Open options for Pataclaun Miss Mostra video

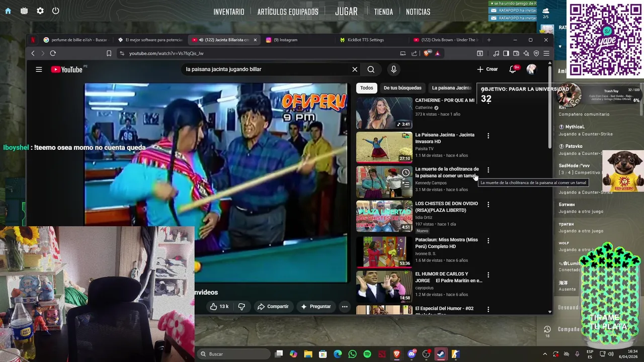click(x=488, y=240)
